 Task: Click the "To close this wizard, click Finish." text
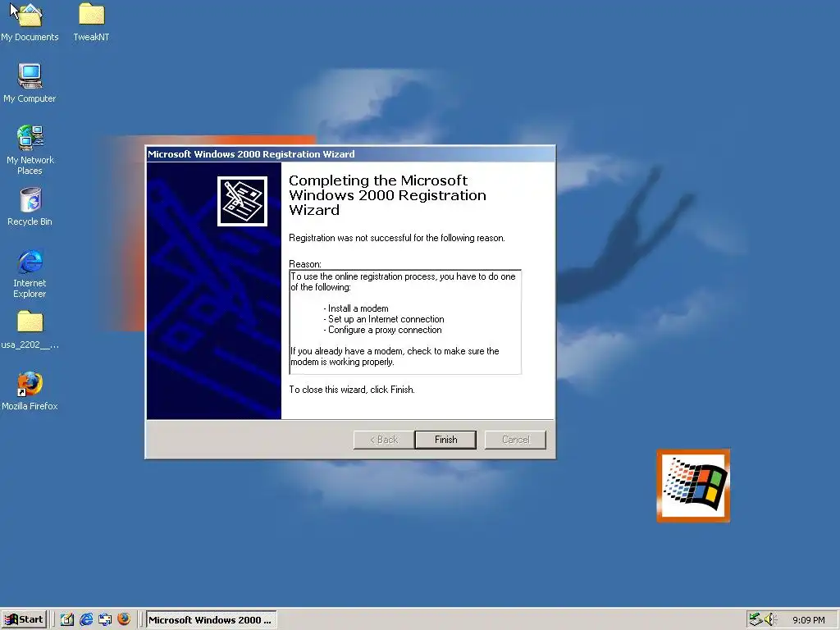point(352,390)
